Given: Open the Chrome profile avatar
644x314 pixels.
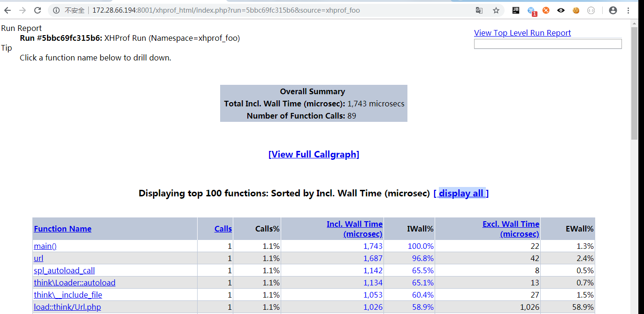Looking at the screenshot, I should 613,10.
